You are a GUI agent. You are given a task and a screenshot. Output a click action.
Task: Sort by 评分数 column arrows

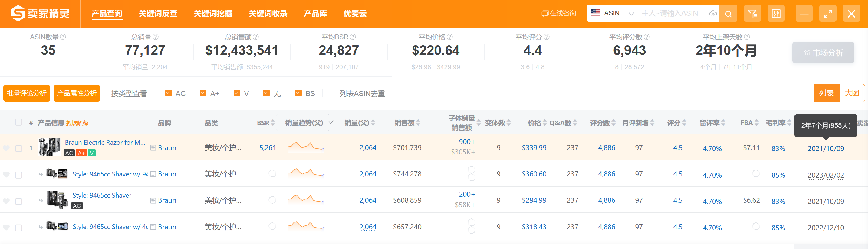[x=613, y=123]
